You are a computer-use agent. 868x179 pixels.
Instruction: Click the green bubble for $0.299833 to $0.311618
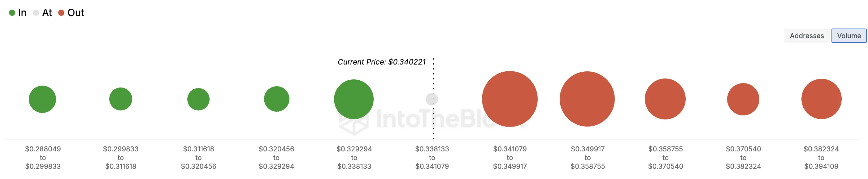pyautogui.click(x=121, y=99)
